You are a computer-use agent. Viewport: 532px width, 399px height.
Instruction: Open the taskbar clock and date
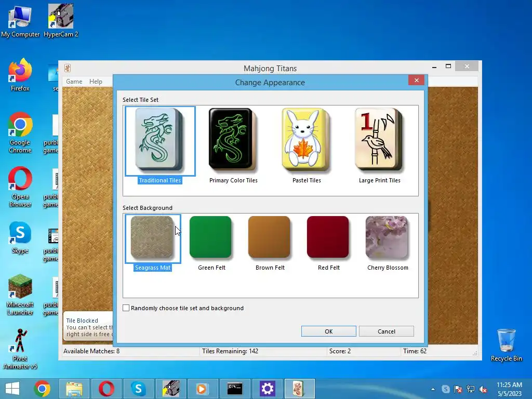pos(509,389)
